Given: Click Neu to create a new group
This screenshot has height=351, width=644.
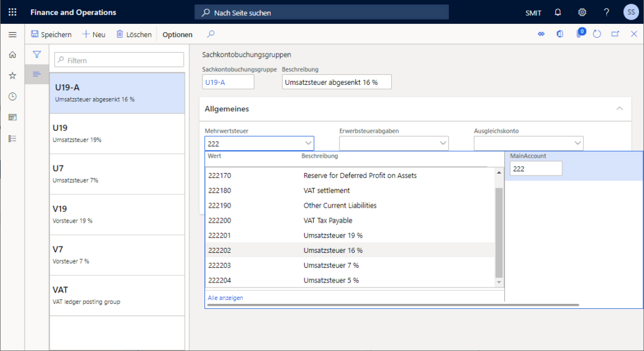Looking at the screenshot, I should (x=94, y=35).
